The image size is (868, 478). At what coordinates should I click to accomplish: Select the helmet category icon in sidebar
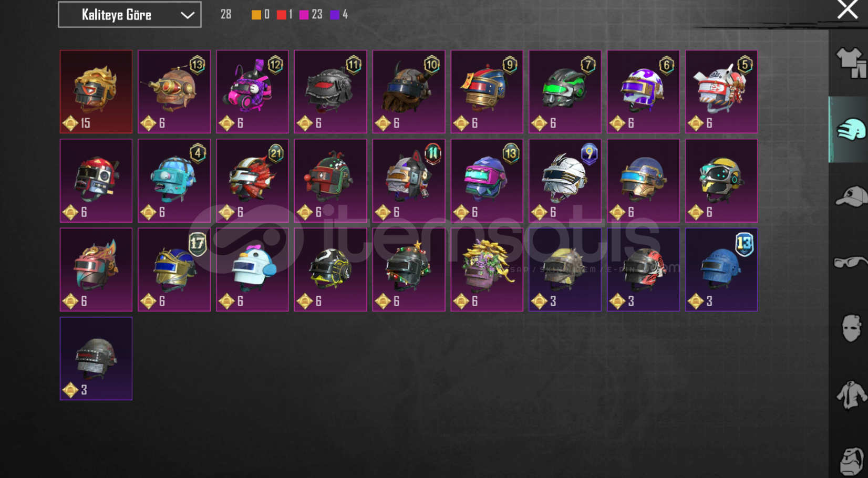(x=850, y=130)
